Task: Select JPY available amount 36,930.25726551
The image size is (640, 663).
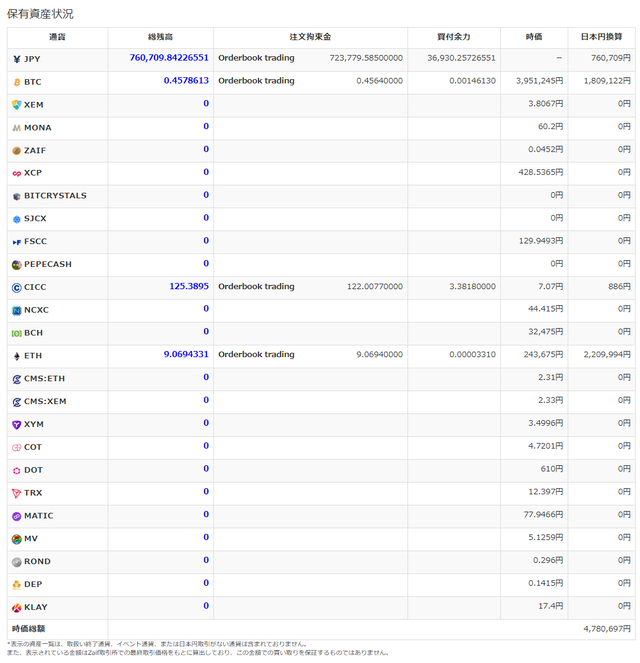Action: pos(461,58)
